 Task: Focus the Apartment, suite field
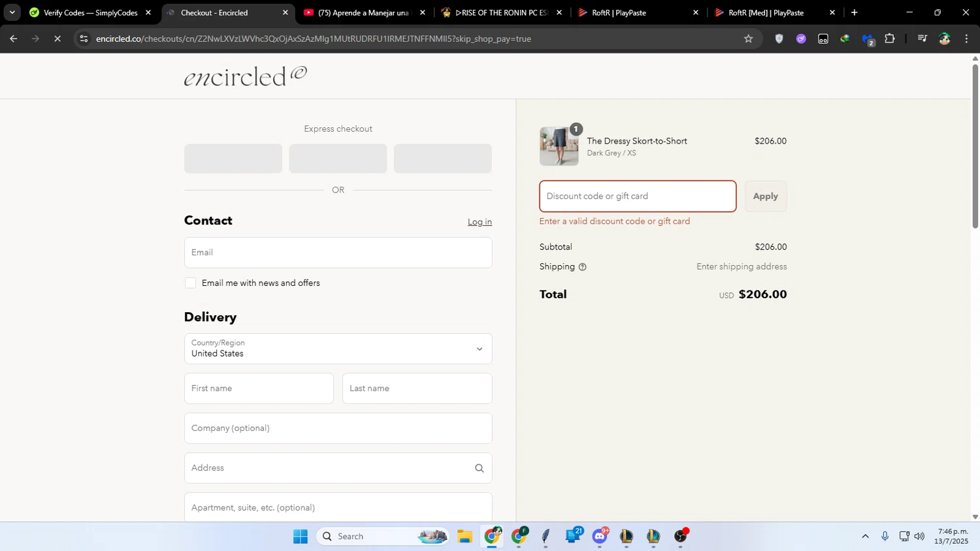click(x=338, y=507)
